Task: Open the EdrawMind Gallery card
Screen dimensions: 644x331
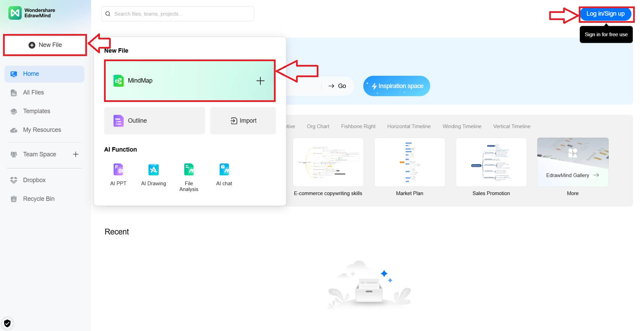Action: (573, 162)
